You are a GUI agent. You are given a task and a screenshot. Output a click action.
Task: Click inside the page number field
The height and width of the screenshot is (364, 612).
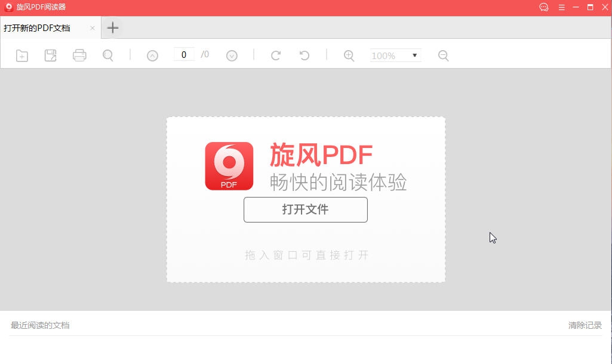(184, 54)
